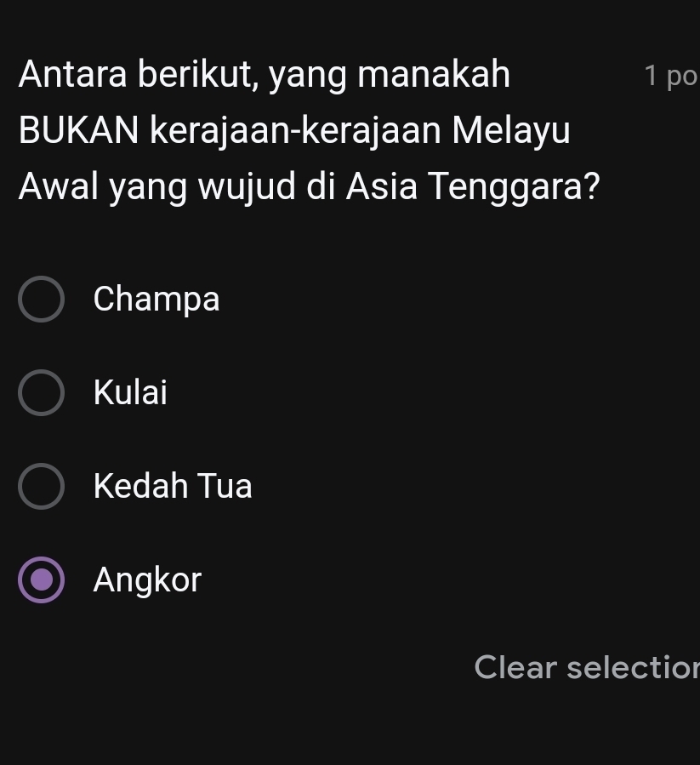Click the "1 po" points indicator

click(x=671, y=77)
